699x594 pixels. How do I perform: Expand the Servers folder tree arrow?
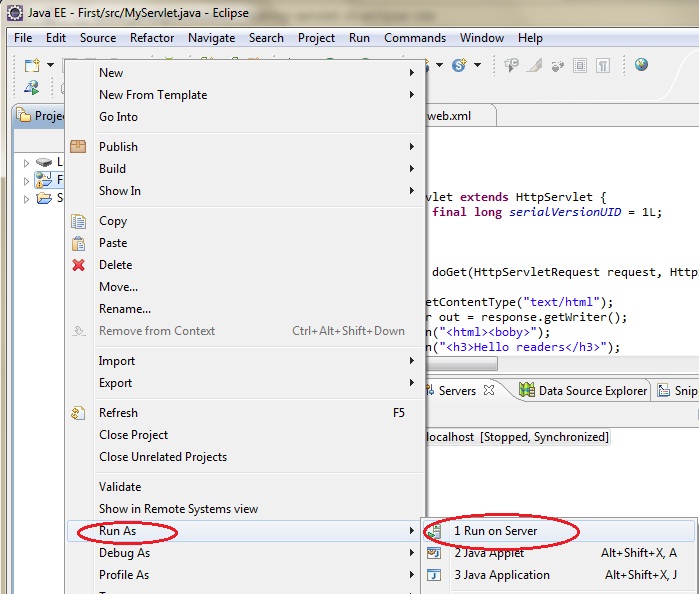pyautogui.click(x=26, y=199)
